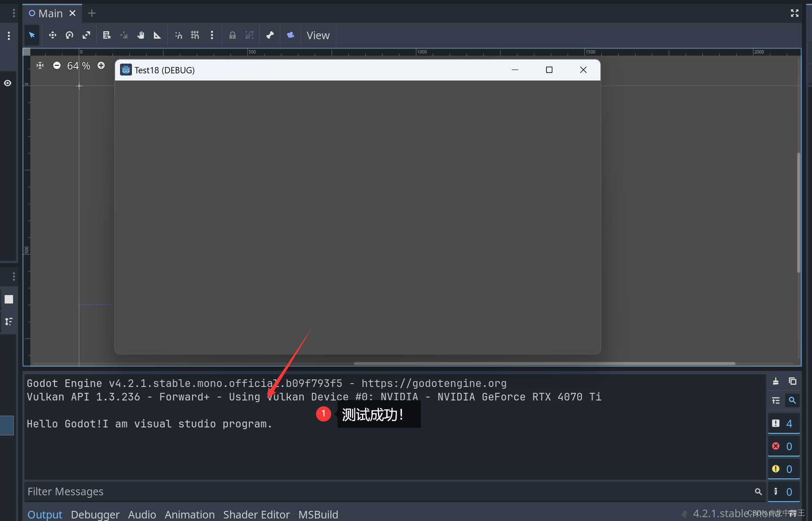The width and height of the screenshot is (812, 521).
Task: Switch to the Scale Mode tool
Action: coord(86,35)
